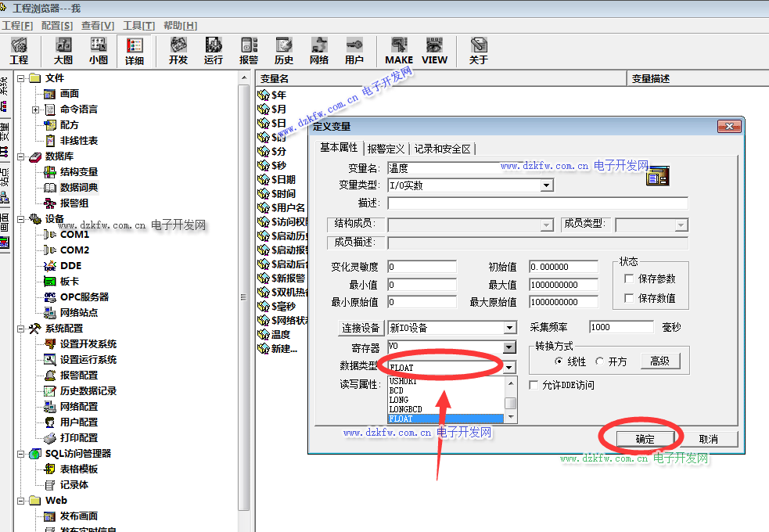The image size is (769, 532).
Task: Expand the 命令语言 tree node
Action: coord(36,110)
